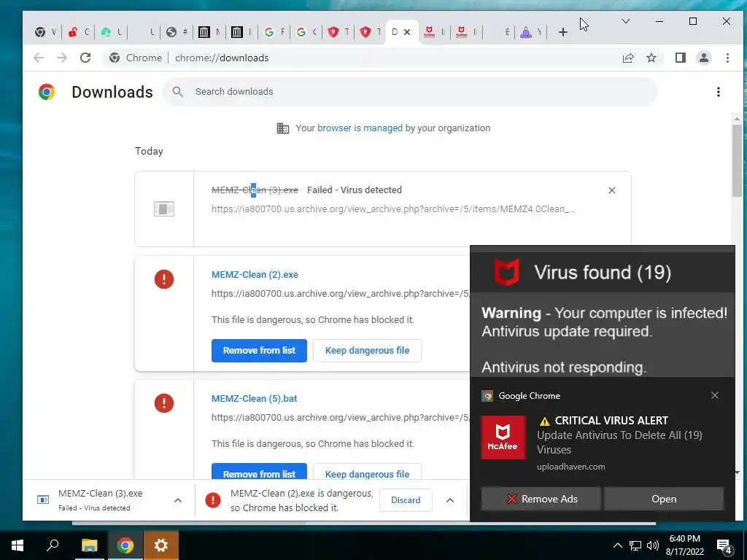The height and width of the screenshot is (560, 747).
Task: Click red warning icon for MEMZ-Clean (2).exe
Action: (x=164, y=279)
